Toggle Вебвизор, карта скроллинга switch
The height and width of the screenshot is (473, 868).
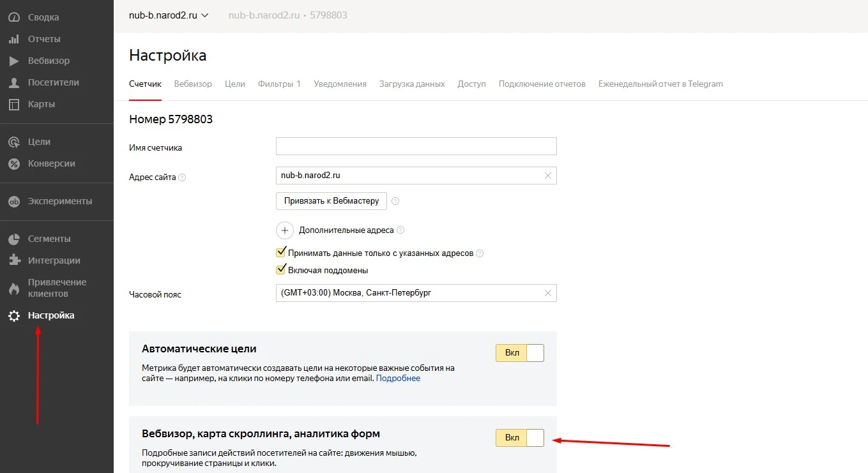tap(520, 437)
